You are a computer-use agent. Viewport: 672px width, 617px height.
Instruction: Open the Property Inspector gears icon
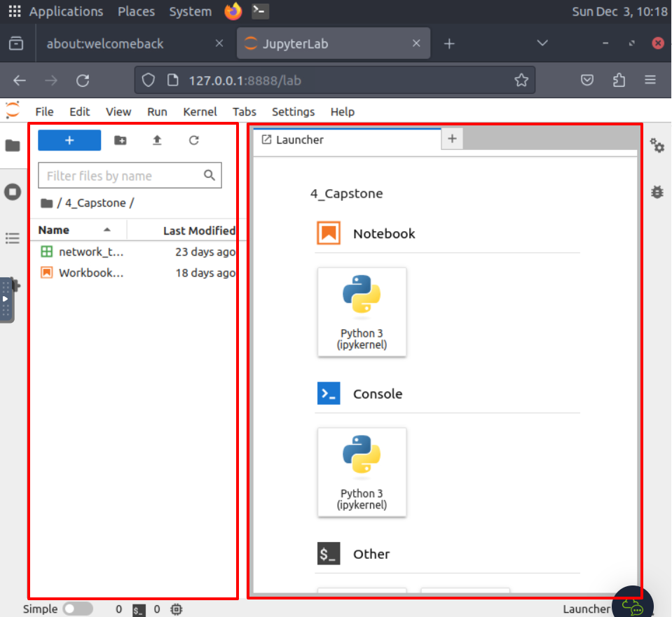(657, 146)
